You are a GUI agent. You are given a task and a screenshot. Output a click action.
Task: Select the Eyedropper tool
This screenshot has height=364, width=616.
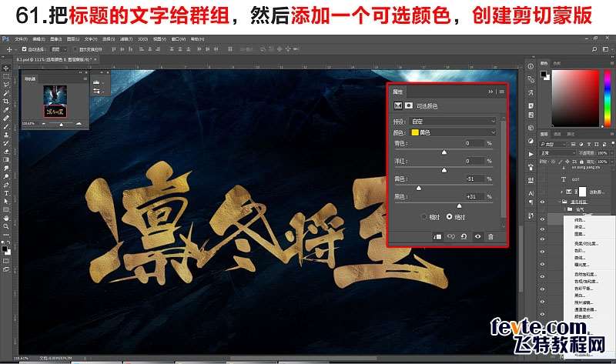pos(6,109)
